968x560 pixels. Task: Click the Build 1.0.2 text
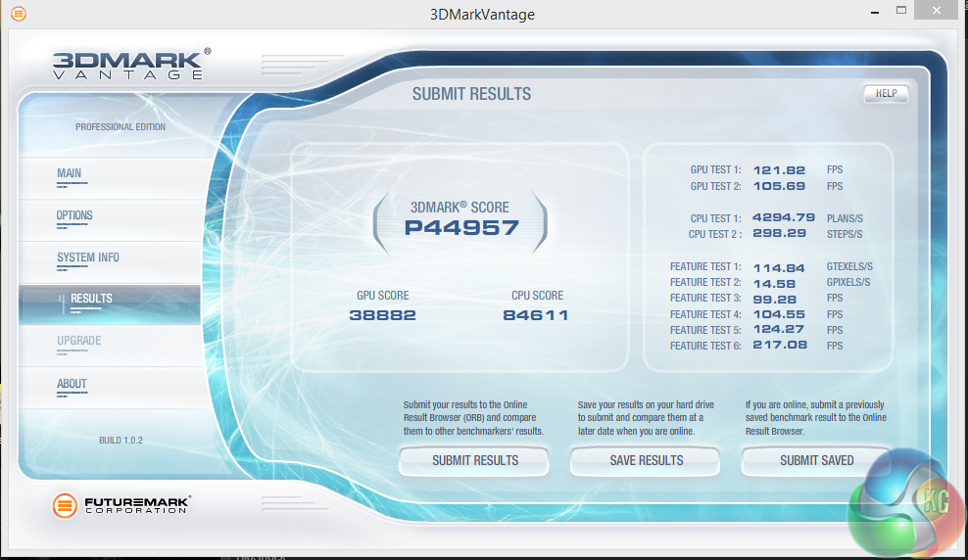point(121,441)
